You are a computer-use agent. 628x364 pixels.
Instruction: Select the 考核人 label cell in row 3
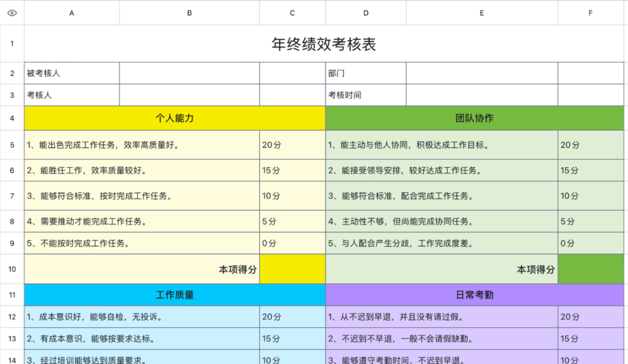(72, 95)
